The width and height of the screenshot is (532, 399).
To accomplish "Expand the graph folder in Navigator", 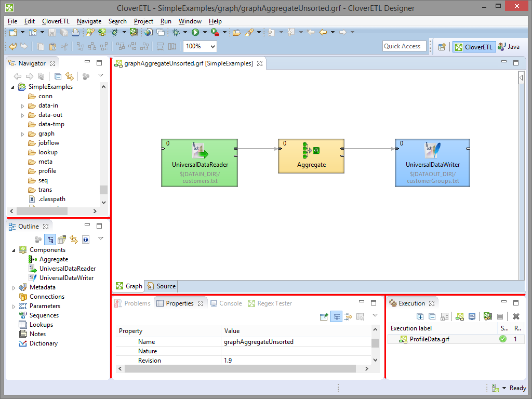I will click(22, 134).
